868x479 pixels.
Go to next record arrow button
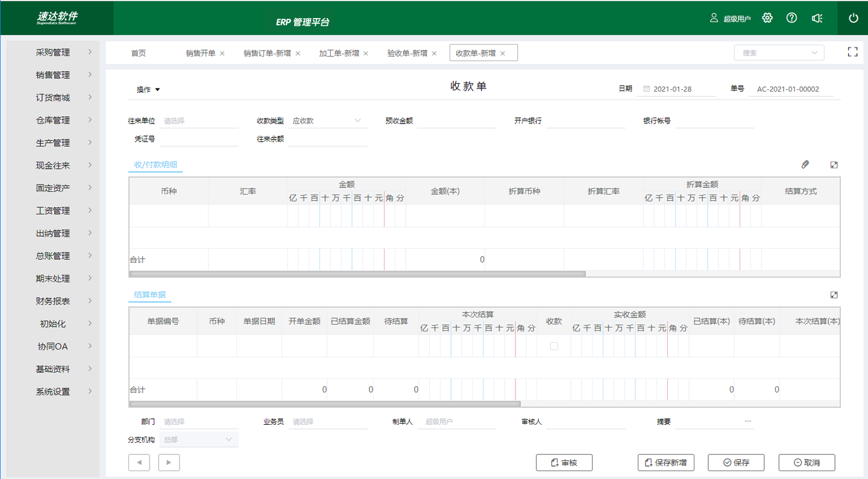click(x=169, y=462)
